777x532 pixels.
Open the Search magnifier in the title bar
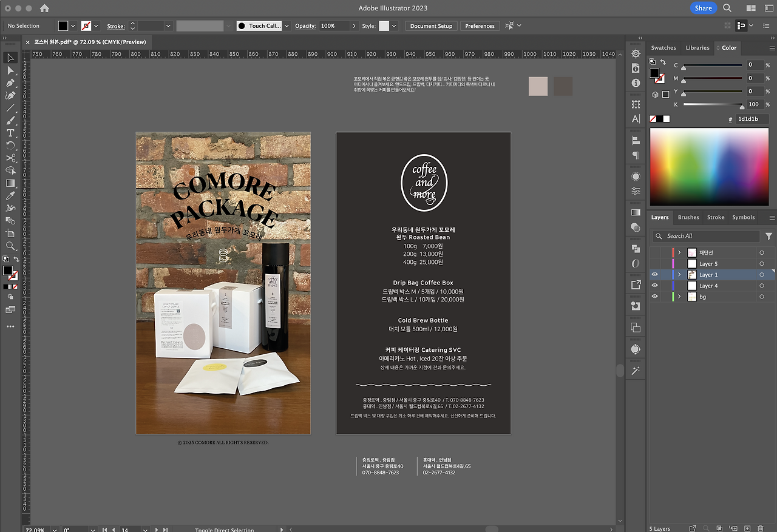click(727, 8)
